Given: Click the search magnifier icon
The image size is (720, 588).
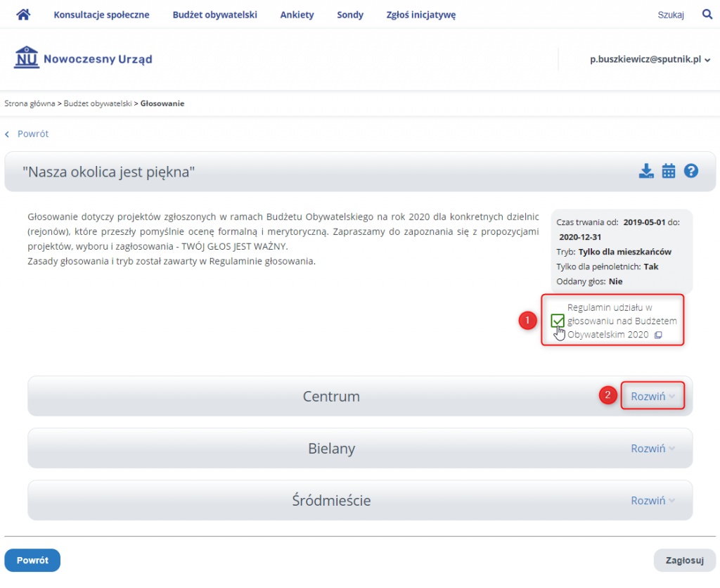Looking at the screenshot, I should click(x=707, y=14).
